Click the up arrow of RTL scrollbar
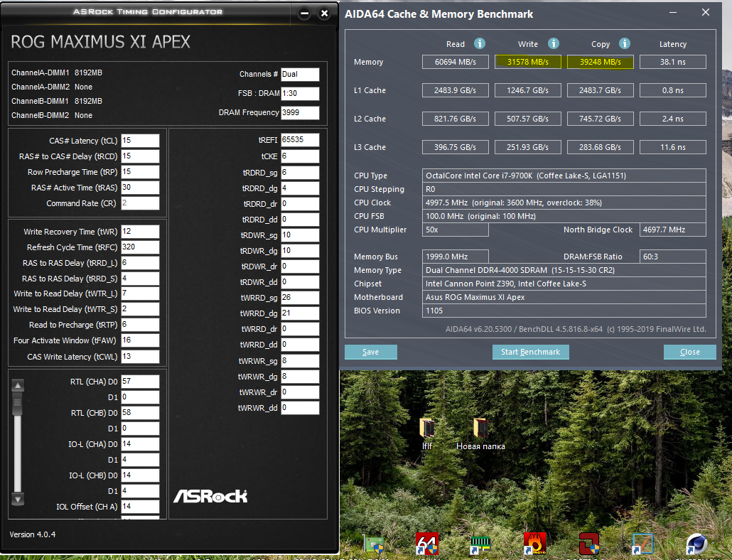732x560 pixels. (x=18, y=385)
